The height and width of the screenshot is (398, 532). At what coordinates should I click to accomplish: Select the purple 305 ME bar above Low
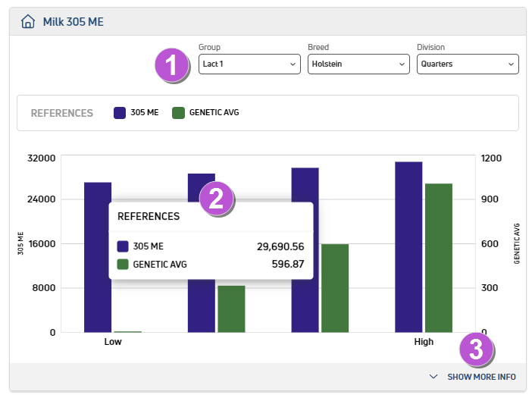pyautogui.click(x=98, y=256)
